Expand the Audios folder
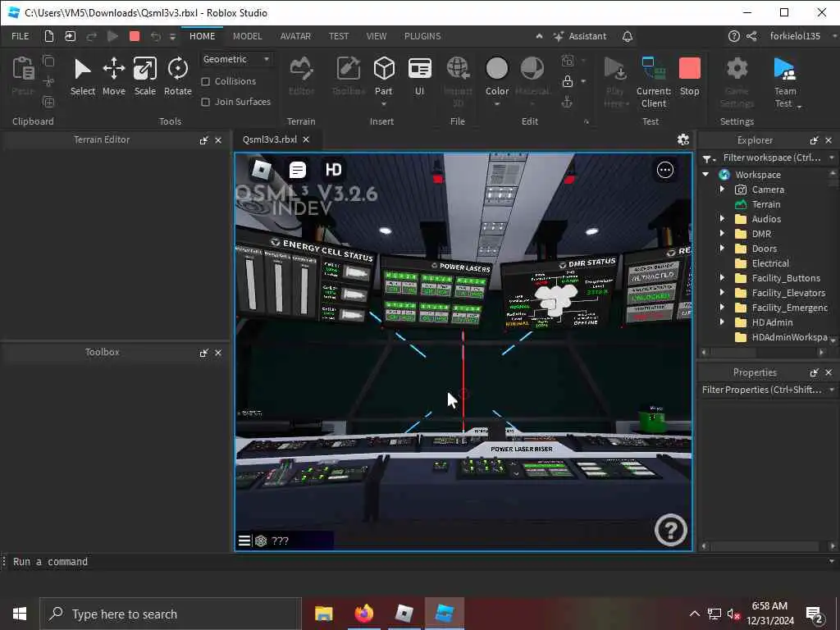 (722, 218)
